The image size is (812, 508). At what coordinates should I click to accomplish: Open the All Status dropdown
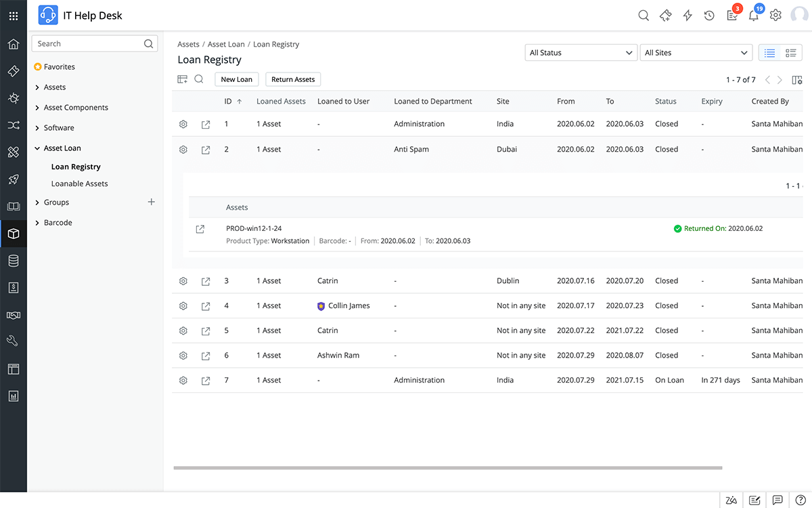click(x=581, y=53)
